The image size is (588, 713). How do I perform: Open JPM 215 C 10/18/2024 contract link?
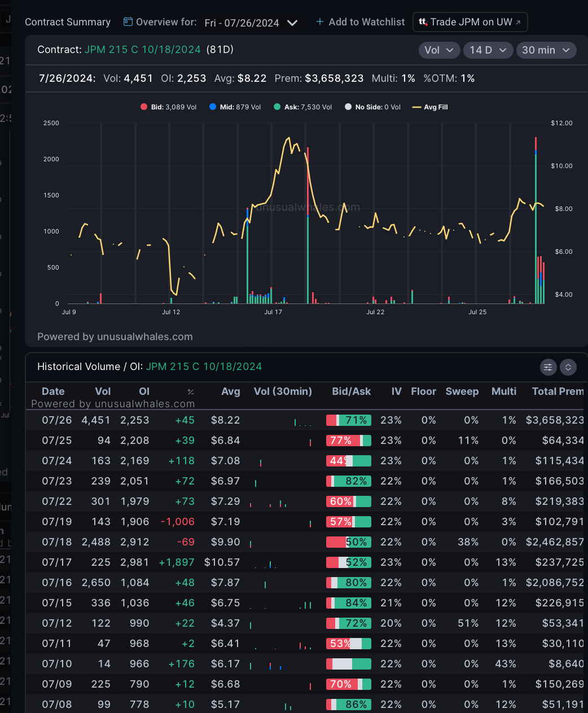(x=143, y=50)
